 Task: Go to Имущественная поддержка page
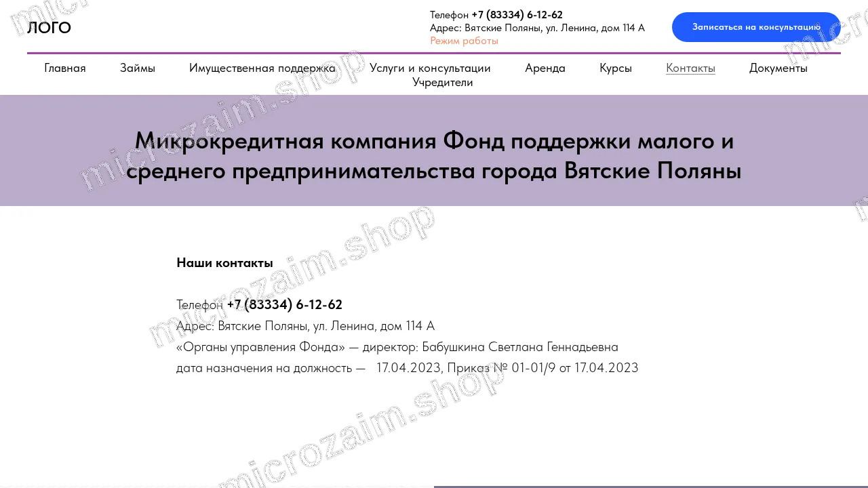pyautogui.click(x=262, y=68)
